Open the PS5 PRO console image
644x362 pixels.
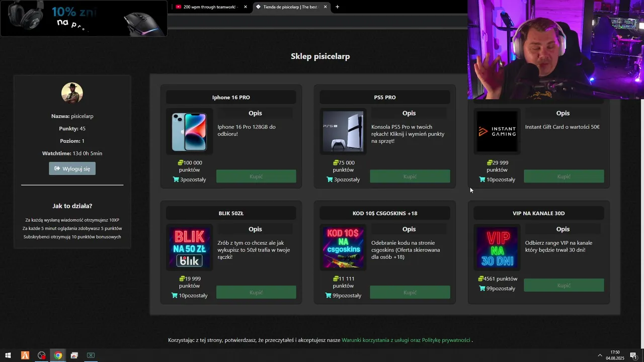click(x=343, y=132)
